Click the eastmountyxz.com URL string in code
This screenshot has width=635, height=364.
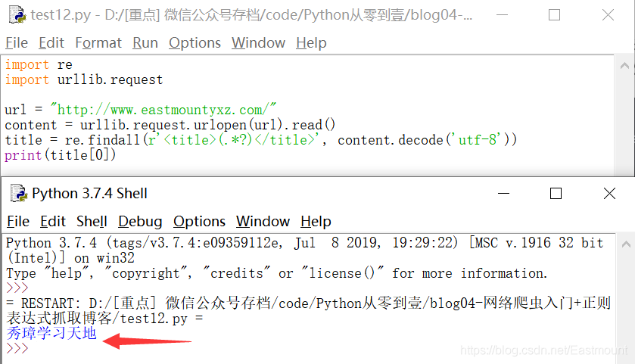163,110
